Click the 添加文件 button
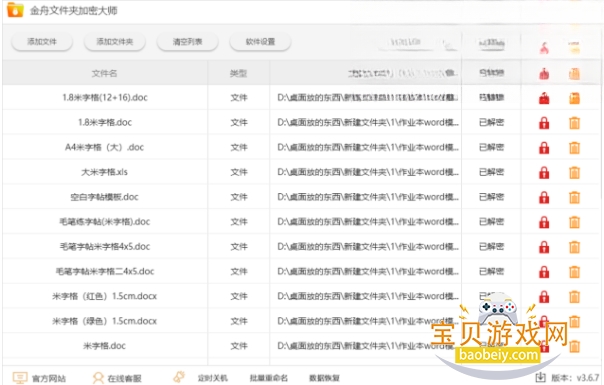604x385 pixels. point(42,42)
